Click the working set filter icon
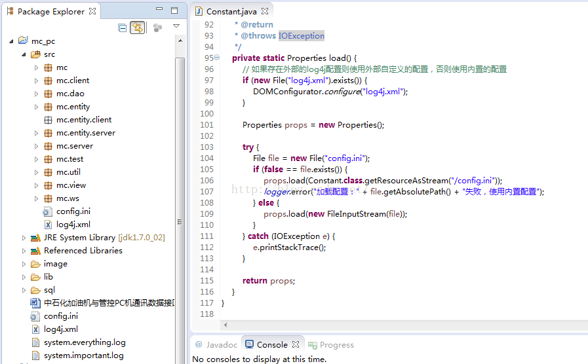 click(157, 27)
